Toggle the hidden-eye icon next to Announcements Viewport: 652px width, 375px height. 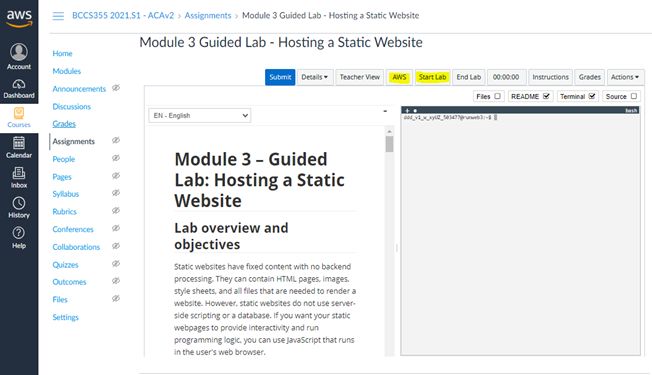(x=116, y=88)
